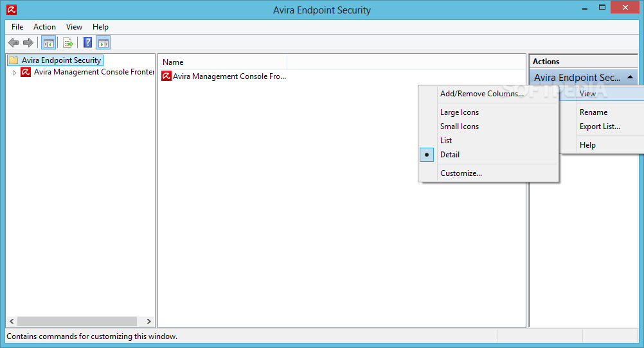Click the Name column header
The height and width of the screenshot is (348, 644).
click(222, 62)
